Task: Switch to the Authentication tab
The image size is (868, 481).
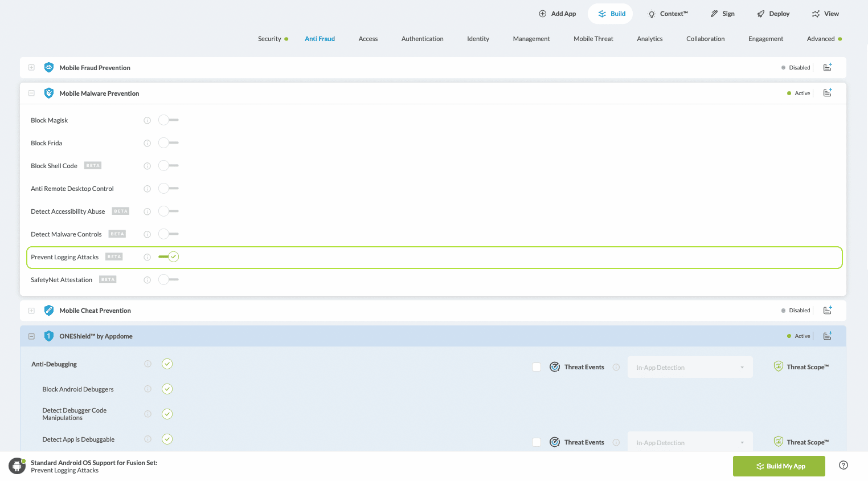Action: (x=422, y=39)
